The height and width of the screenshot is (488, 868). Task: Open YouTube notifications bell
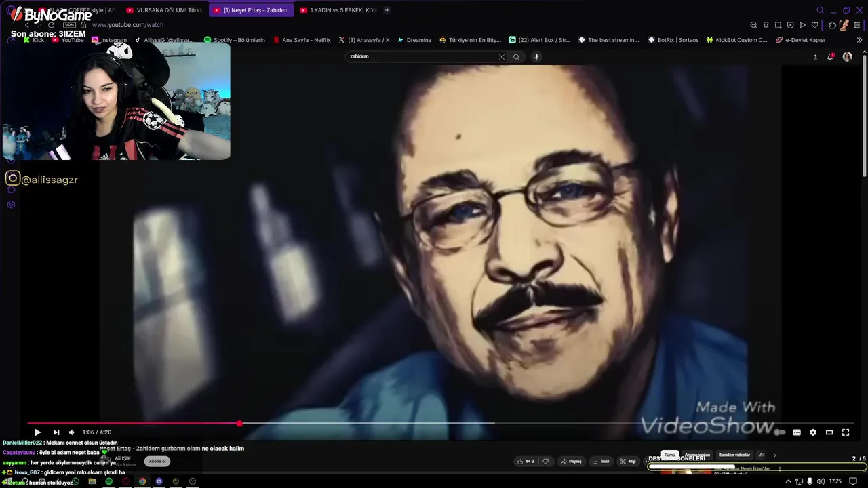[x=830, y=57]
